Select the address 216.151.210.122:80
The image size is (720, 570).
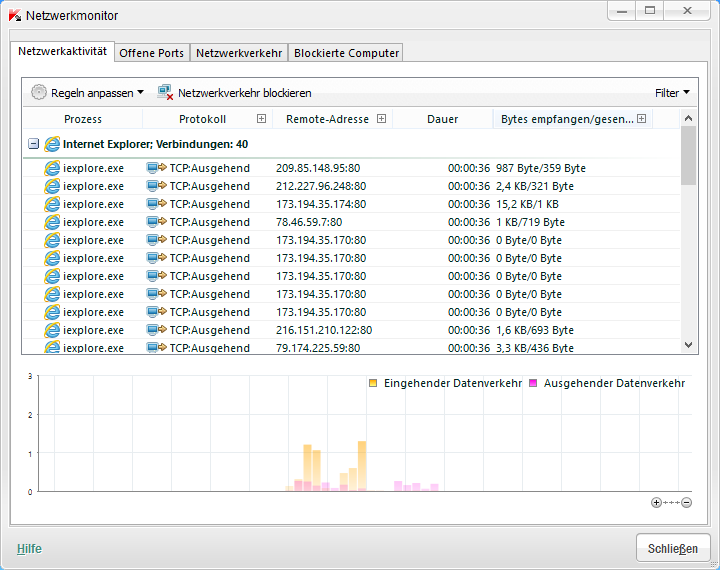click(324, 330)
